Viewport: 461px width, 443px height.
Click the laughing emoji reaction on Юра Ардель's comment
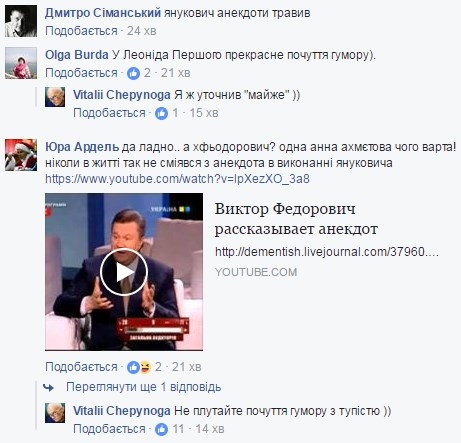coord(145,367)
